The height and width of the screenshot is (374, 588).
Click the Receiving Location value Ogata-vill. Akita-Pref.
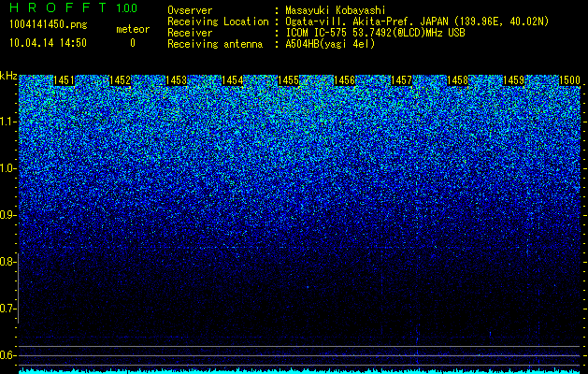pos(349,22)
